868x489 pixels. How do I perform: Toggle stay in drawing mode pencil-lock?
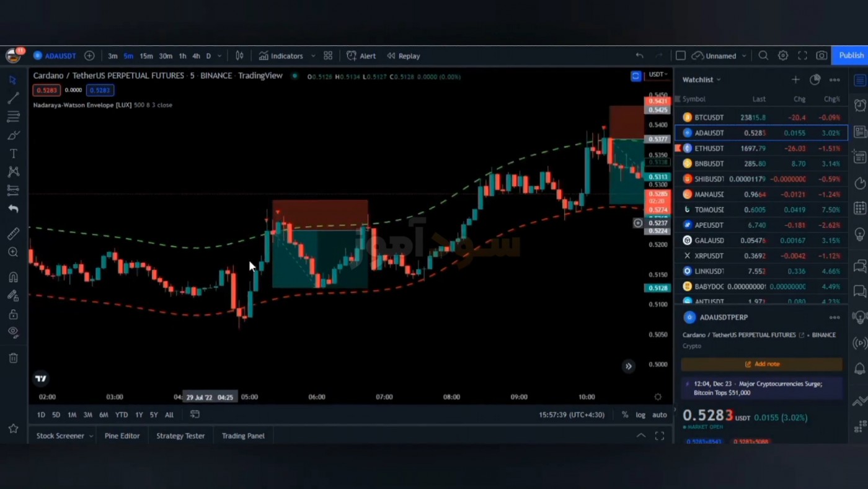pos(13,296)
